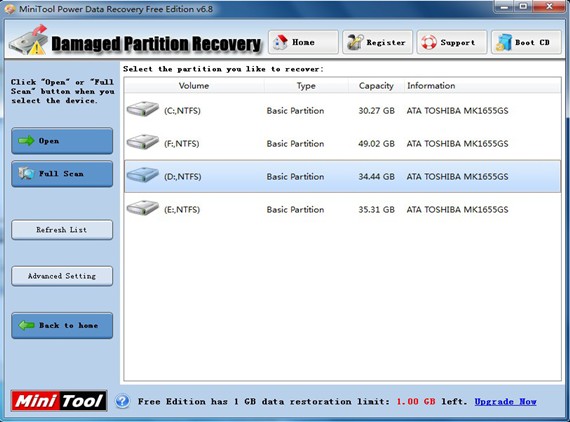Select the (D:,NTFS) volume label
Screen dimensions: 570x422
point(182,177)
